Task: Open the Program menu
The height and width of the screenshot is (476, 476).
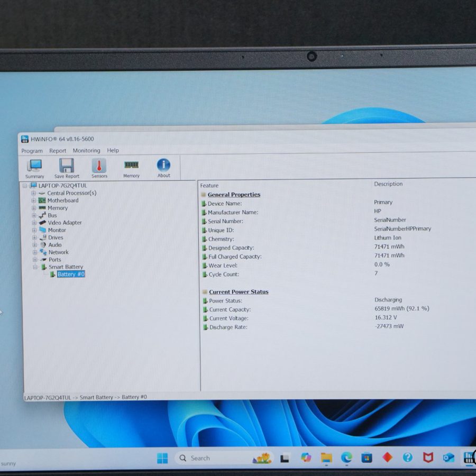Action: coord(32,151)
